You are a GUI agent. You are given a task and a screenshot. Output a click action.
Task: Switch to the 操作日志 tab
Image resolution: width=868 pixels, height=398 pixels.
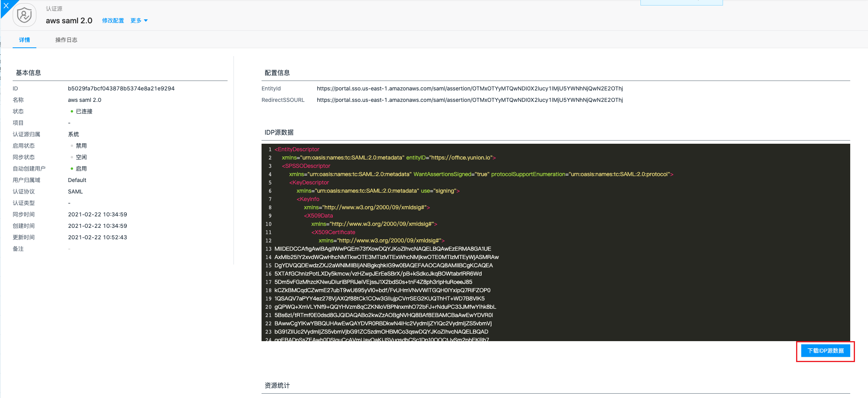pos(66,40)
